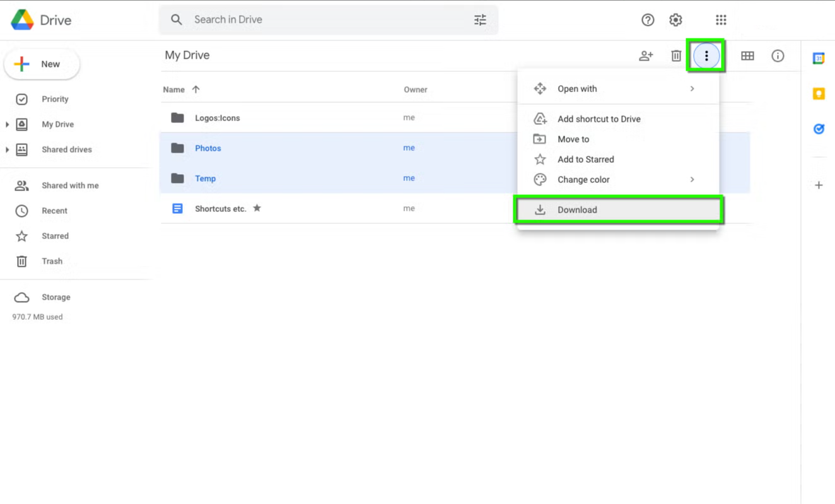Screen dimensions: 835x504
Task: Open search options filter icon
Action: point(480,20)
